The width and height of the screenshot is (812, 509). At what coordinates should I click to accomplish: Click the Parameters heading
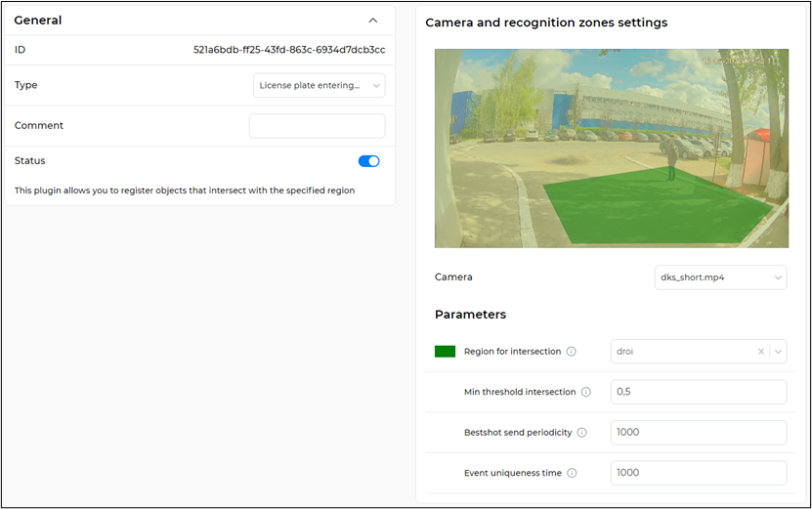(470, 315)
